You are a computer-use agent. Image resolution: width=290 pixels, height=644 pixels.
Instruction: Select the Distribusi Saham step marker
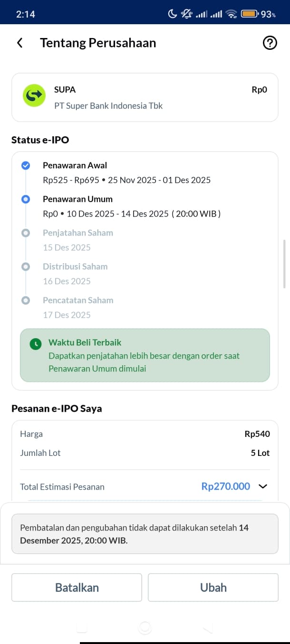click(x=26, y=266)
